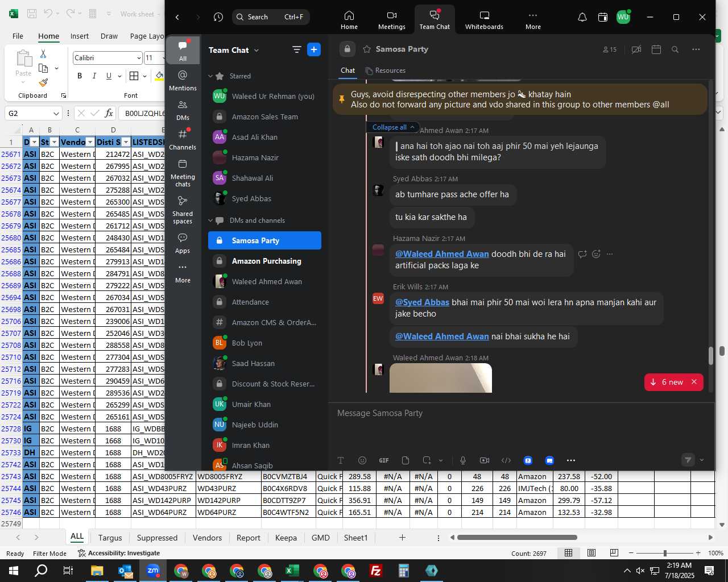
Task: Dismiss the 6 new messages badge
Action: pos(694,382)
